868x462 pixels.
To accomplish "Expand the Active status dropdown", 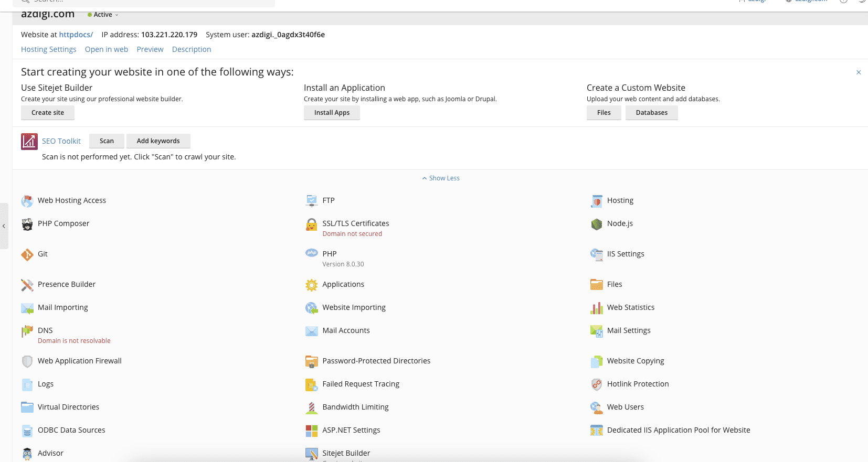I will click(x=103, y=15).
